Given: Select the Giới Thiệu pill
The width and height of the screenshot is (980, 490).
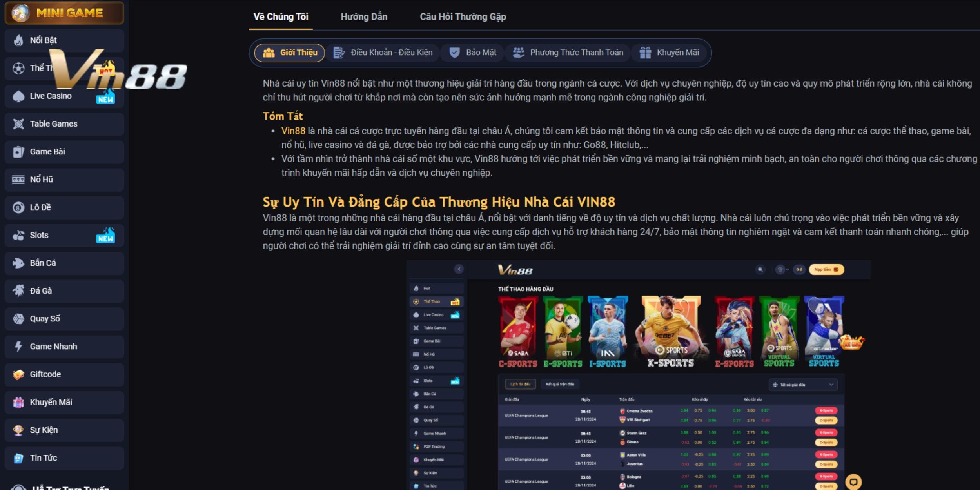Looking at the screenshot, I should [x=290, y=53].
